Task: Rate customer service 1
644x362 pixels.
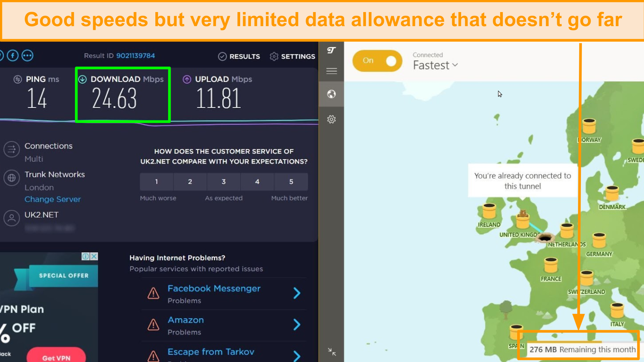Action: pyautogui.click(x=157, y=182)
